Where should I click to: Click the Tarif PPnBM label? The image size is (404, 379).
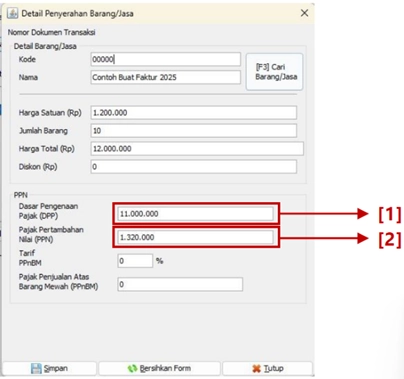point(30,258)
